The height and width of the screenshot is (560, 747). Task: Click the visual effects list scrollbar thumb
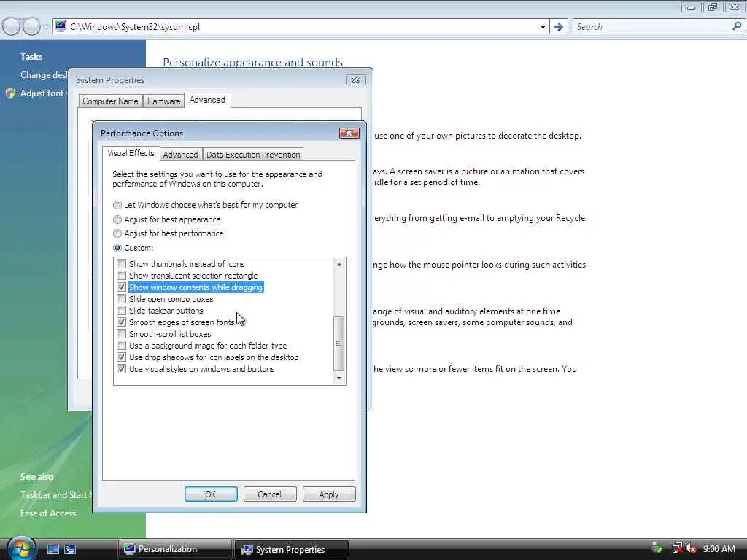[x=339, y=343]
